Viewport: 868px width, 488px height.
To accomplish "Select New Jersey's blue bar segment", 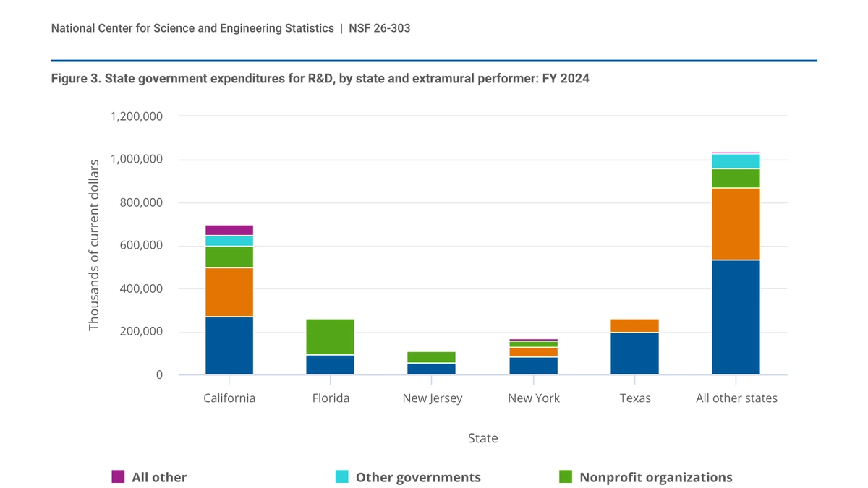I will point(432,369).
